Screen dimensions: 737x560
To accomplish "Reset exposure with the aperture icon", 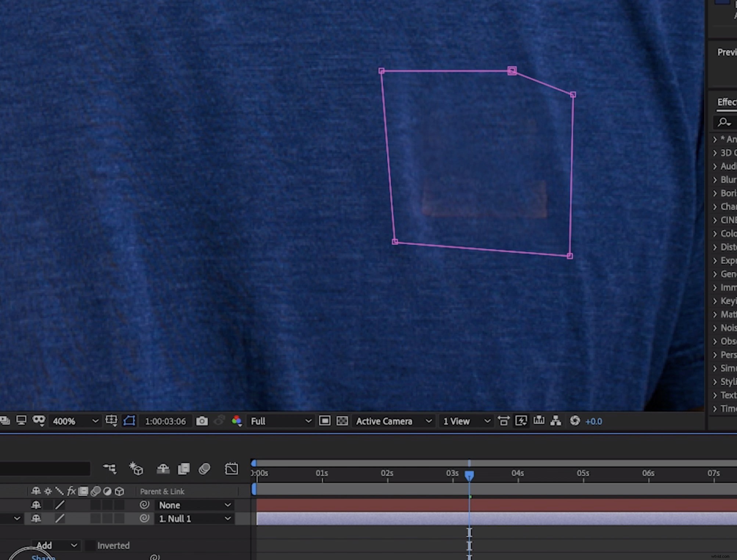I will pos(576,421).
